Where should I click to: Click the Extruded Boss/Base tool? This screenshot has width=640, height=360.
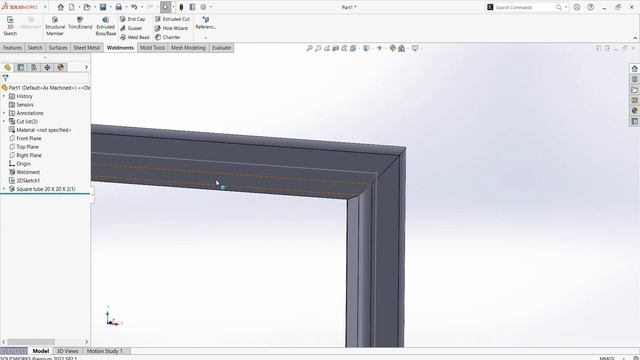pyautogui.click(x=106, y=26)
